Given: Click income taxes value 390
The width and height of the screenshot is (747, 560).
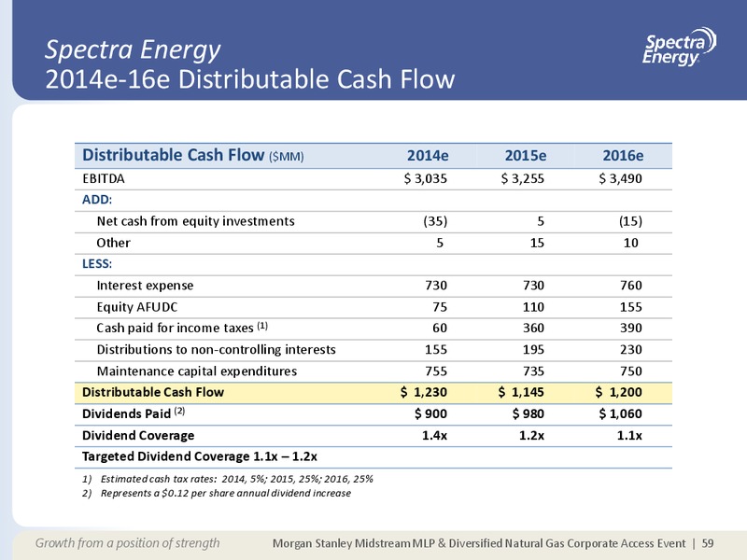Looking at the screenshot, I should (631, 329).
